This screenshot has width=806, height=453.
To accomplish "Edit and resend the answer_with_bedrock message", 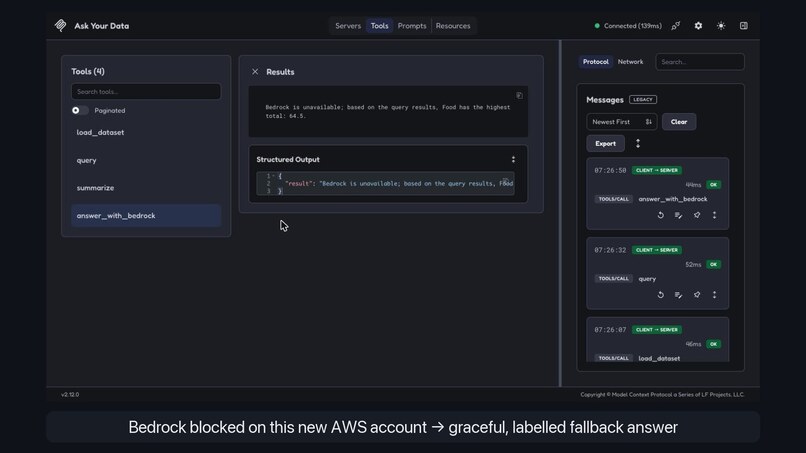I will click(679, 215).
